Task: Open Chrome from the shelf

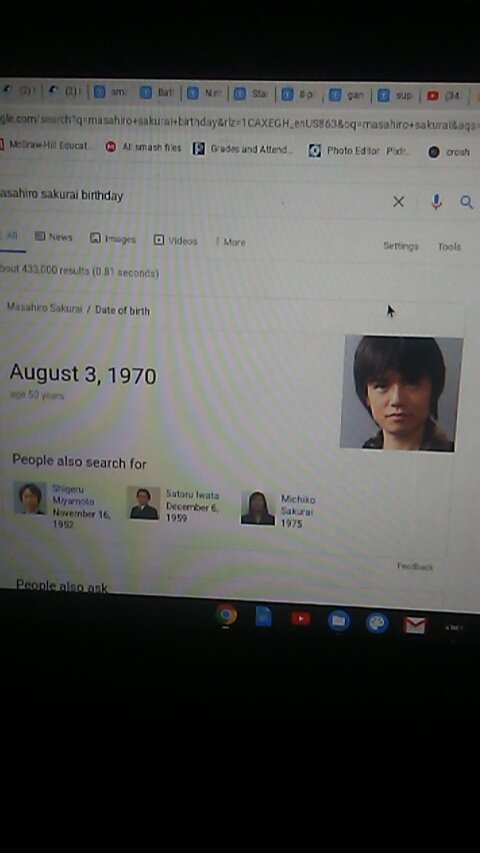Action: 226,615
